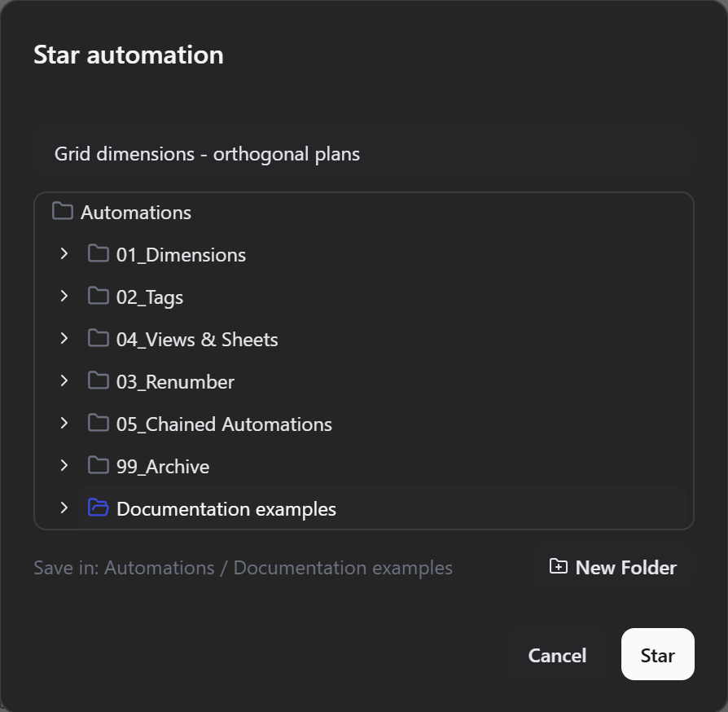The height and width of the screenshot is (712, 728).
Task: Click the 05_Chained Automations folder icon
Action: pos(99,423)
